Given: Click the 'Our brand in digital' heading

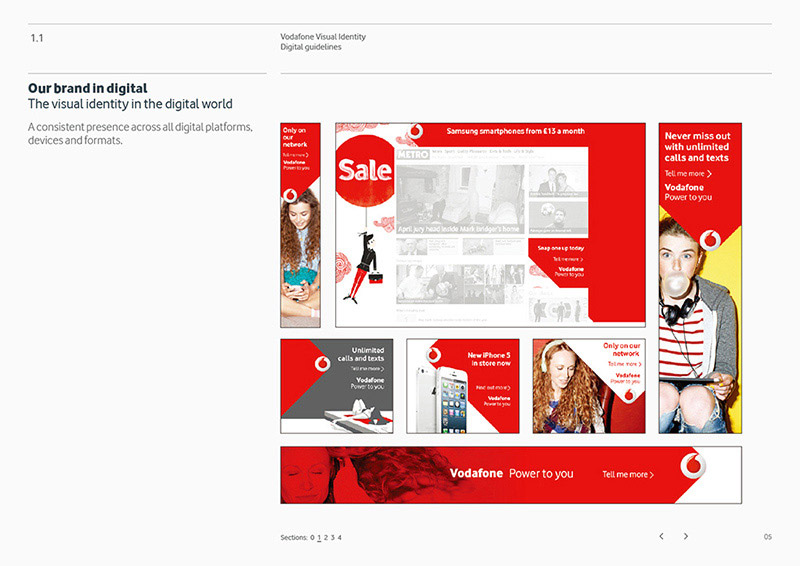Looking at the screenshot, I should (x=88, y=88).
